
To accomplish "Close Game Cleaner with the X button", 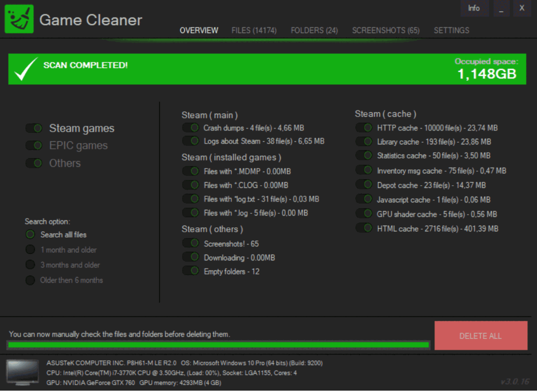I will tap(522, 8).
